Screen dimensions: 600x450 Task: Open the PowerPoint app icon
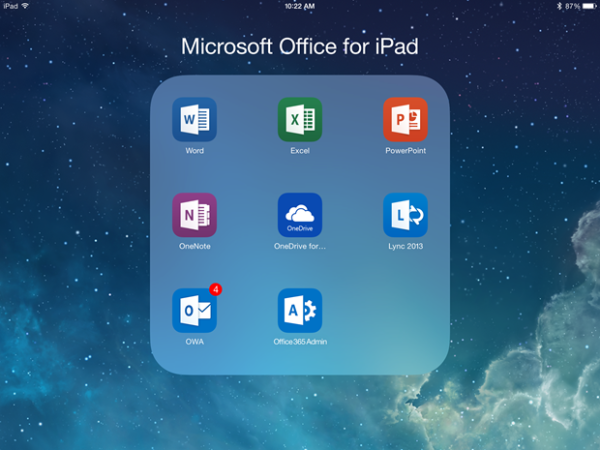[405, 120]
